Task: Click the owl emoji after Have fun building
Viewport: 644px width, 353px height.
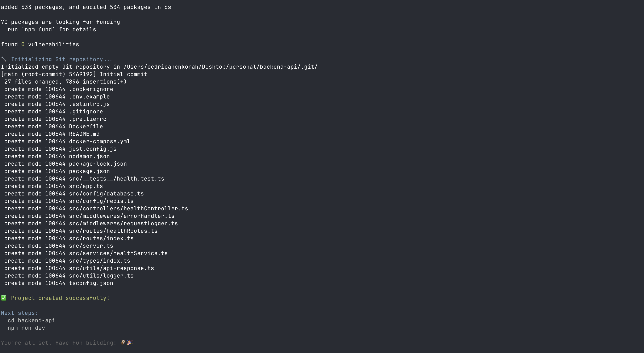Action: click(x=123, y=343)
